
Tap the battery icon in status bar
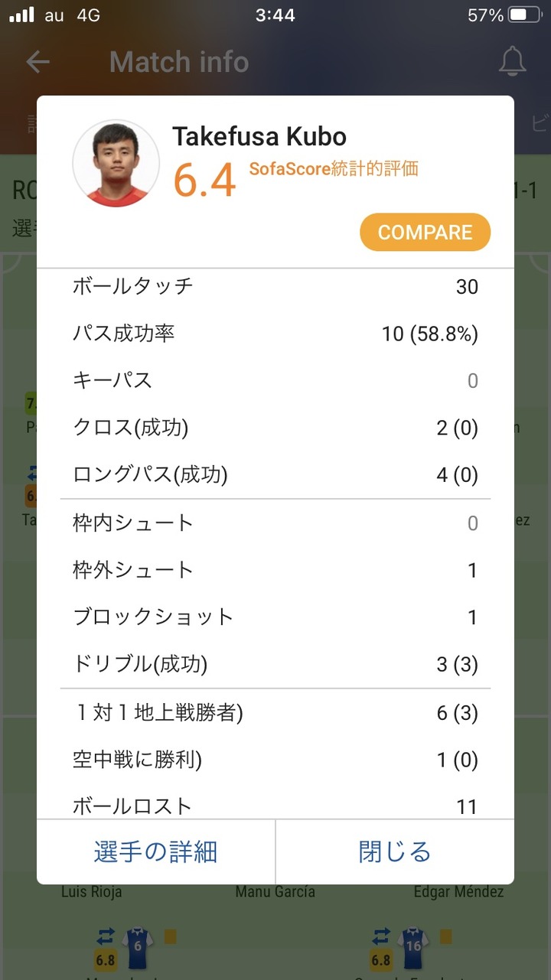[523, 15]
